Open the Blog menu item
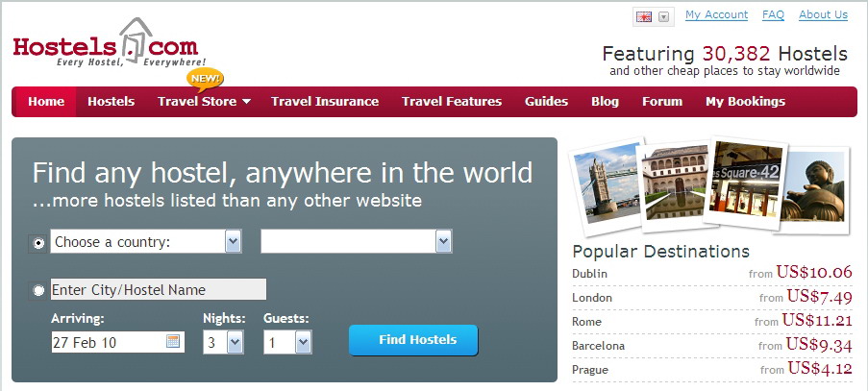Viewport: 868px width, 391px height. pos(605,102)
